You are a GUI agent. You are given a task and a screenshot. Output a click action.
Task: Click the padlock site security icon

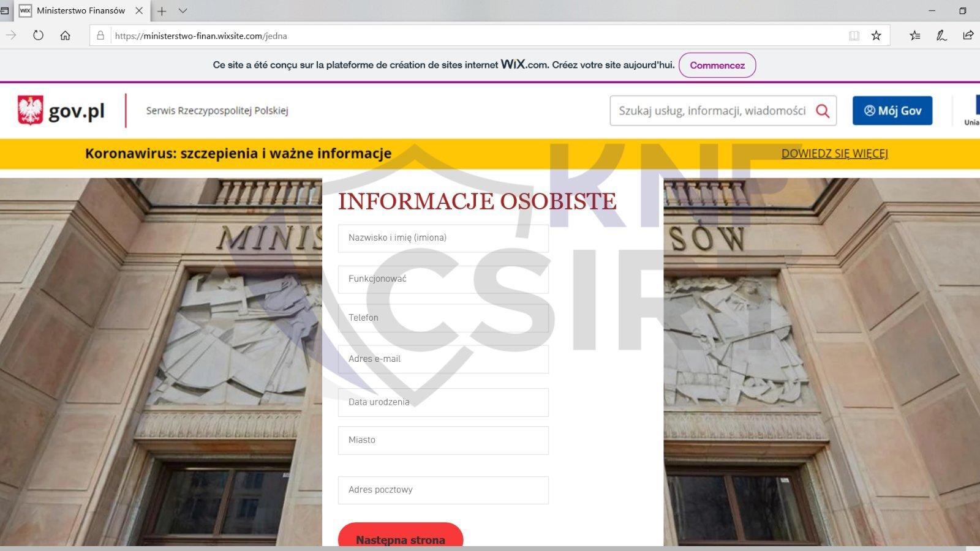[100, 36]
